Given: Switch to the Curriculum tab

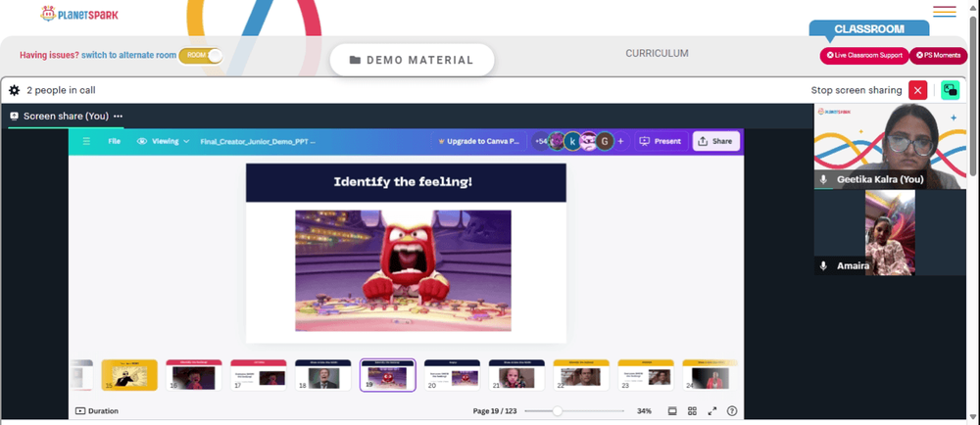Looking at the screenshot, I should 657,54.
